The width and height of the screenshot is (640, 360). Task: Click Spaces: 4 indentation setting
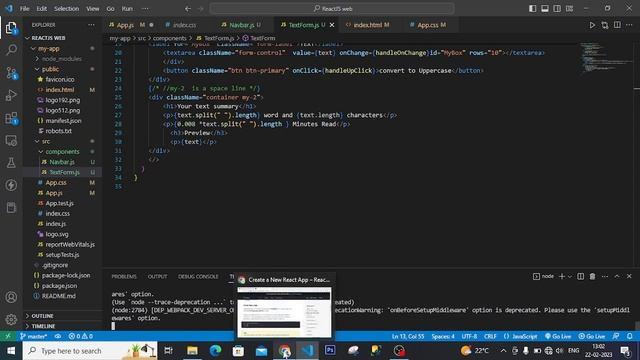point(443,336)
